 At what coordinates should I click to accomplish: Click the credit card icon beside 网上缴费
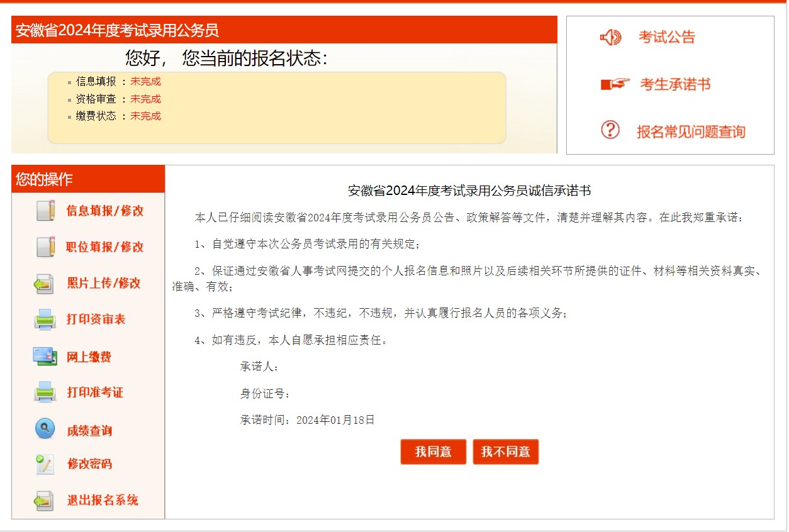click(x=45, y=357)
